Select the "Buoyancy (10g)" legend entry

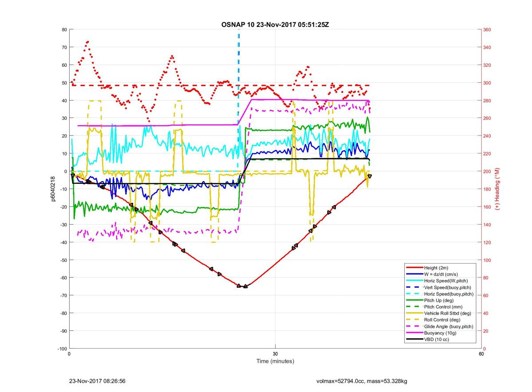pos(439,333)
